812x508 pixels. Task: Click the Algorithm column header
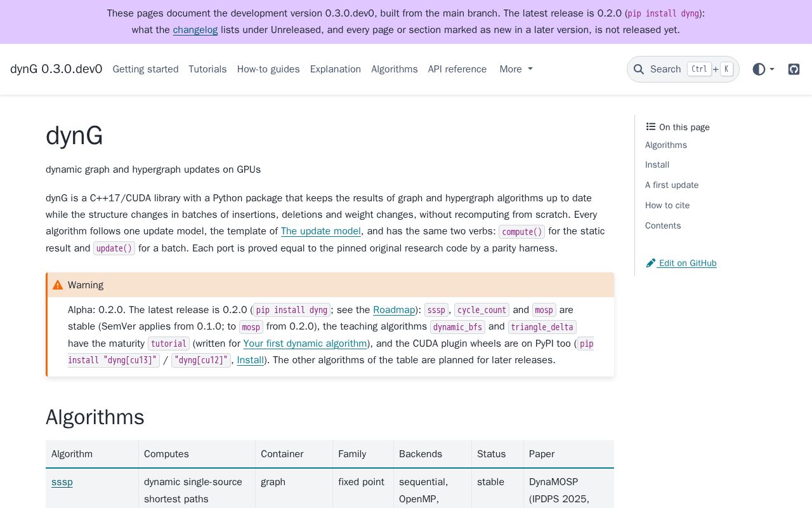pyautogui.click(x=92, y=454)
